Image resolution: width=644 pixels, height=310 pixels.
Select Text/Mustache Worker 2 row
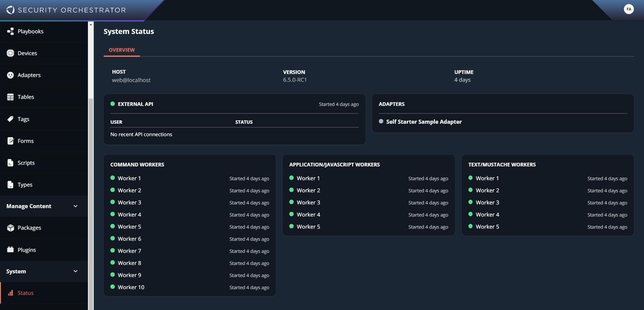548,190
